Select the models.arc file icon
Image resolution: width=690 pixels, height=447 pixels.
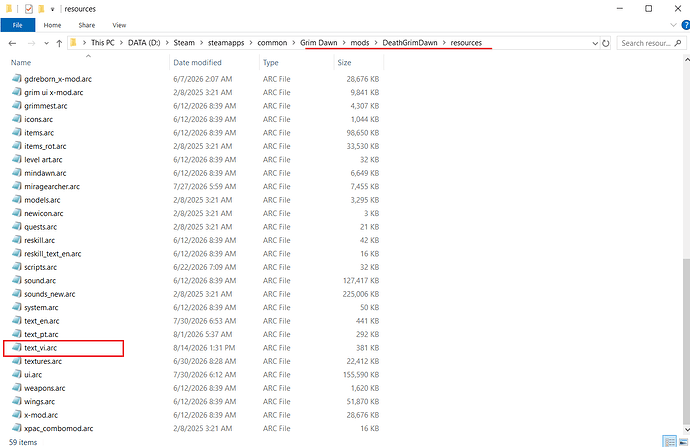pos(17,199)
